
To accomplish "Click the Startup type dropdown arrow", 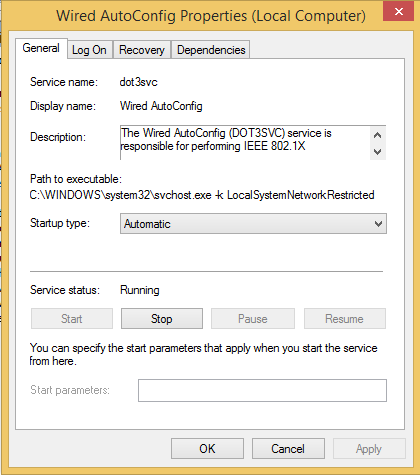I will tap(378, 224).
